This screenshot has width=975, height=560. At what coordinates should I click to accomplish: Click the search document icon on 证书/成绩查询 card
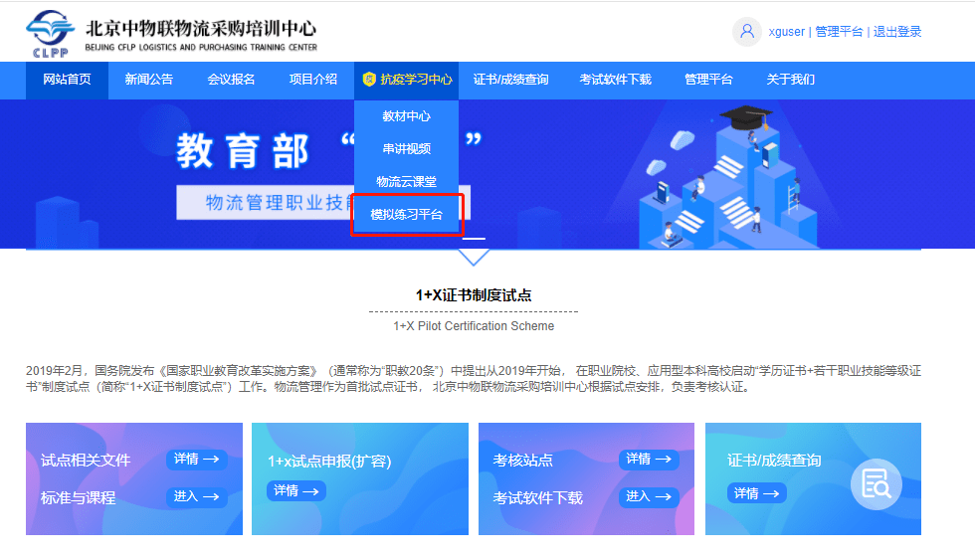[x=876, y=484]
